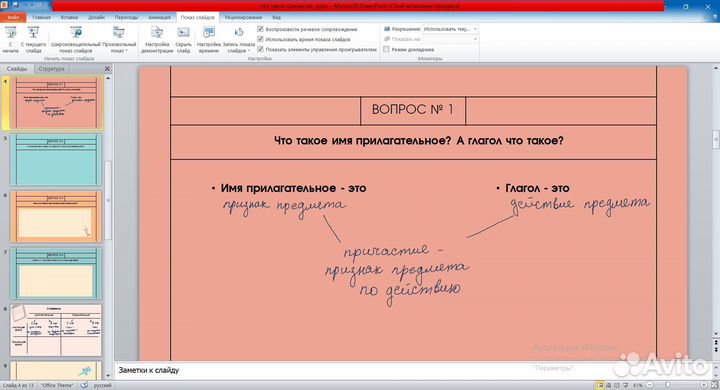Click thumbnail pane scroll down arrow
The image size is (720, 390).
click(108, 376)
